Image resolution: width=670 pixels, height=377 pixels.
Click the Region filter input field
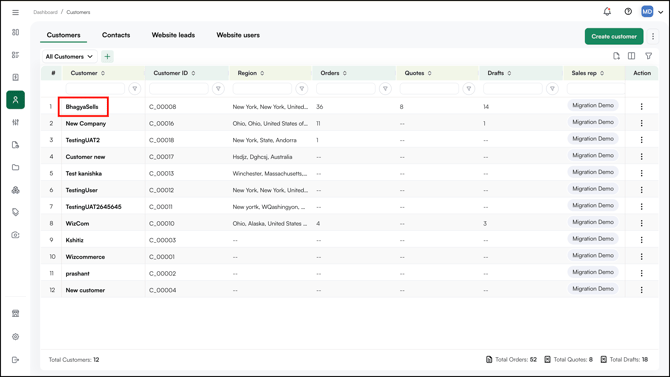click(262, 88)
